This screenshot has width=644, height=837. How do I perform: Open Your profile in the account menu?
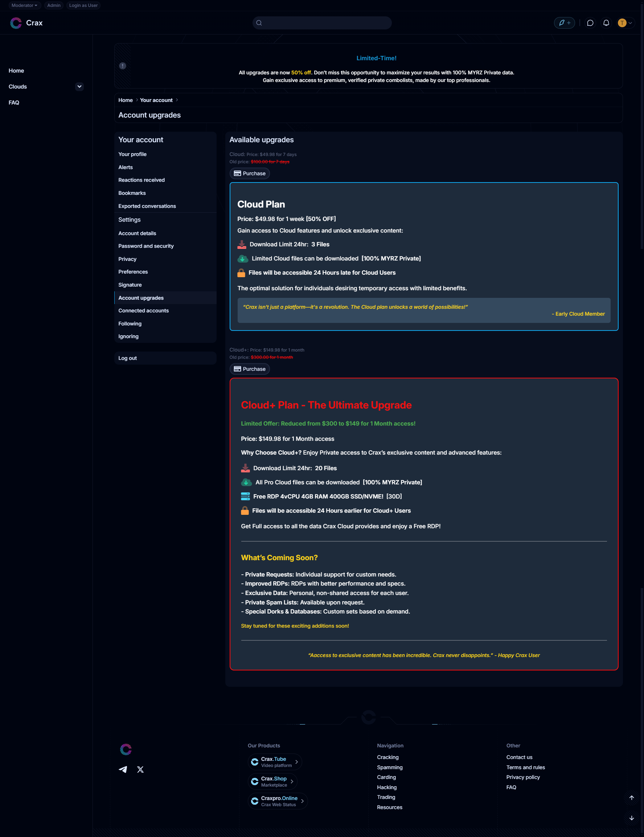(x=165, y=154)
